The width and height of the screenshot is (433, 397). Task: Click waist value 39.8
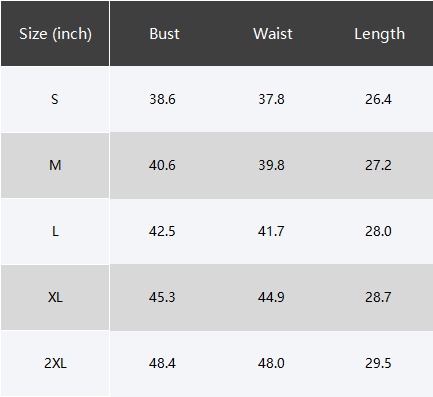click(x=271, y=165)
